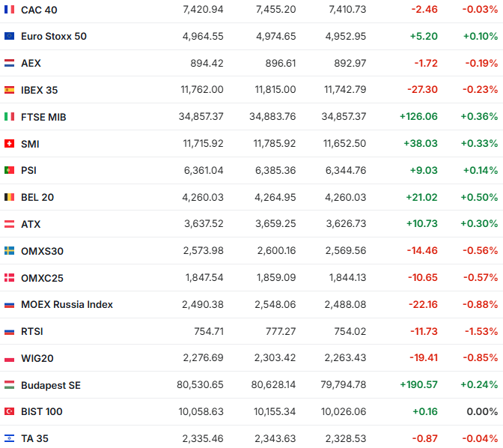The width and height of the screenshot is (503, 448).
Task: Click the EU flag icon beside Euro Stoxx 50
Action: [9, 36]
